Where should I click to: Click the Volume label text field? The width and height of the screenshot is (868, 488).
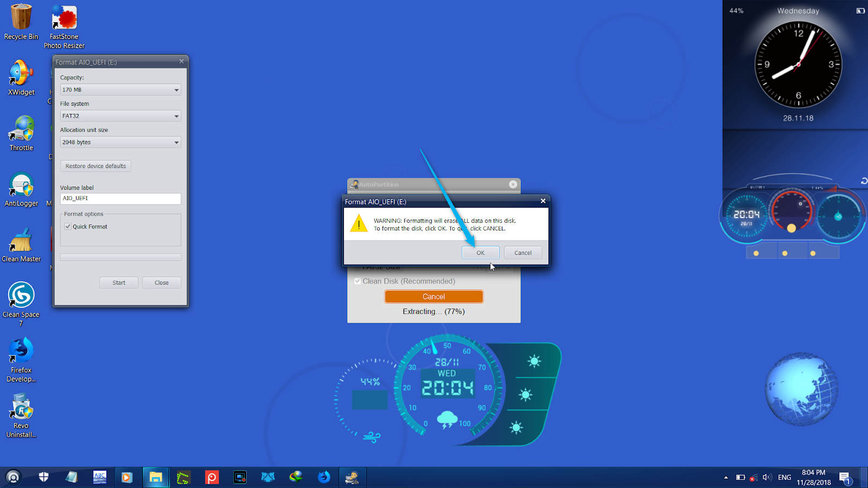coord(120,198)
